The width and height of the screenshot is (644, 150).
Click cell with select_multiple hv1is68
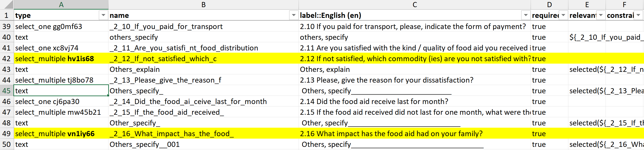[x=61, y=59]
